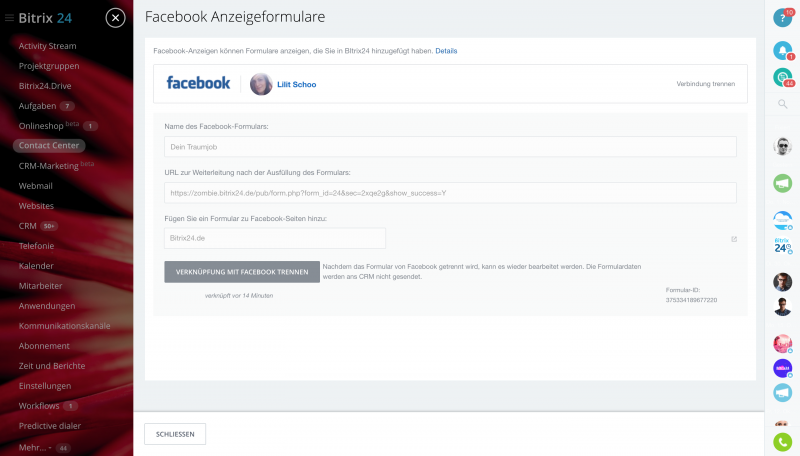Viewport: 800px width, 456px height.
Task: Click Verknüpfung mit Facebook trennen button
Action: (242, 272)
